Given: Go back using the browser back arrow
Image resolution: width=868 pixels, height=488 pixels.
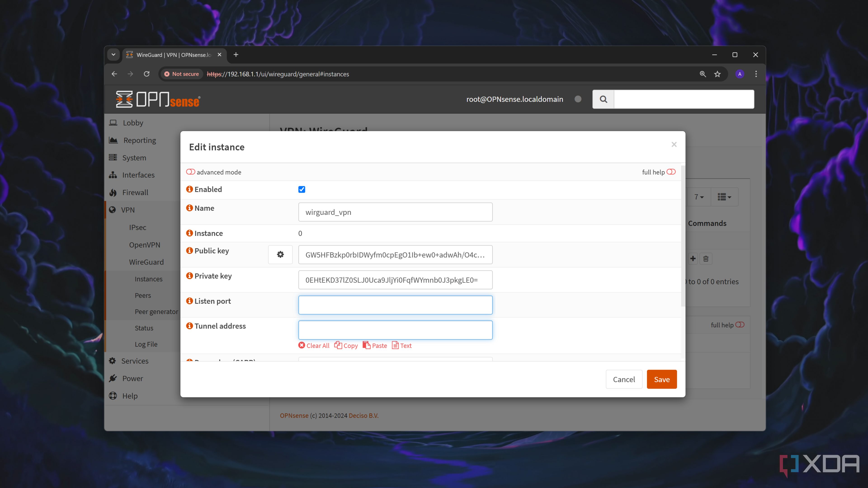Looking at the screenshot, I should pos(114,74).
